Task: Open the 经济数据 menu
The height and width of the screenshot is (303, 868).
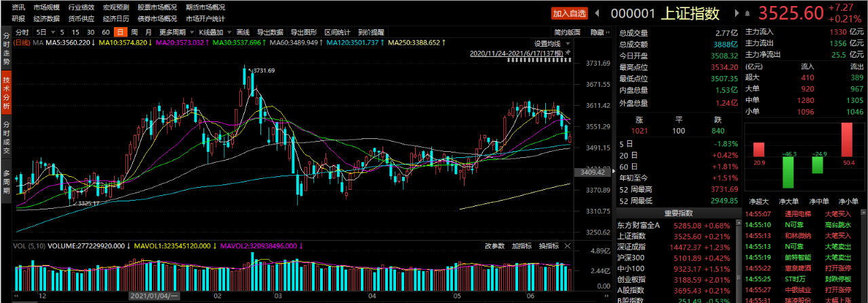Action: pyautogui.click(x=47, y=18)
